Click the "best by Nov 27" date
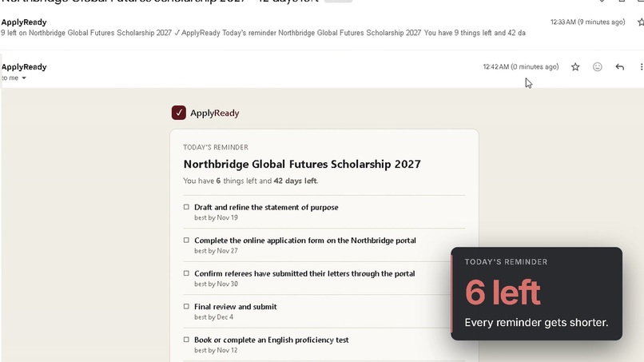 tap(216, 251)
